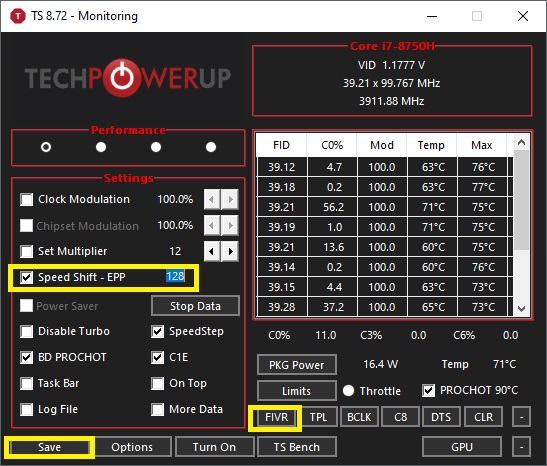Click the Save button
The width and height of the screenshot is (547, 466).
[x=49, y=447]
